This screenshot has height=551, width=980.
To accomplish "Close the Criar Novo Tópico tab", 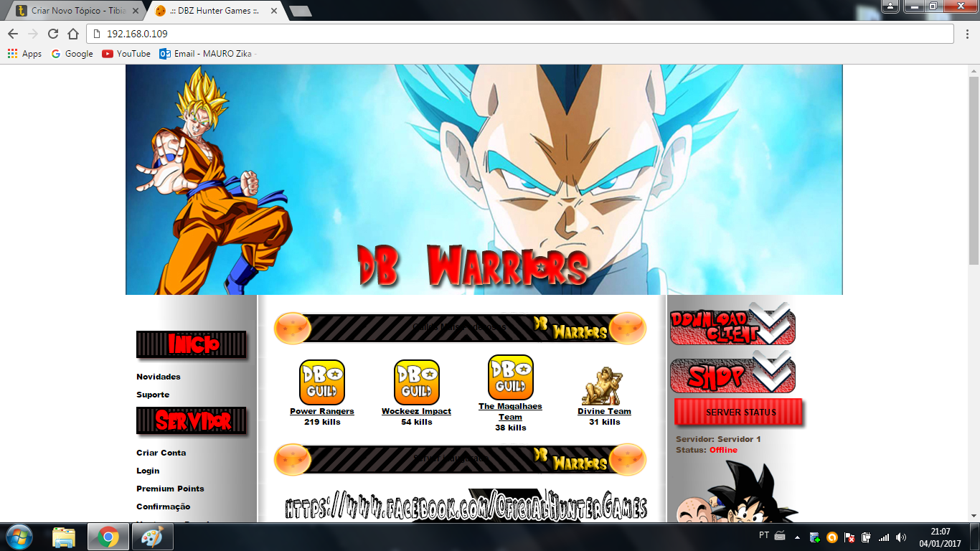I will click(x=136, y=11).
